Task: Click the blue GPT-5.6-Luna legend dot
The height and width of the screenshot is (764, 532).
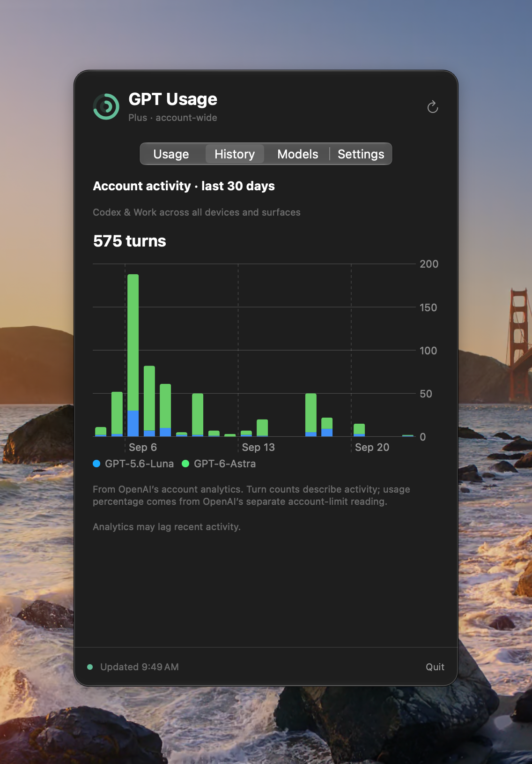Action: [x=96, y=464]
